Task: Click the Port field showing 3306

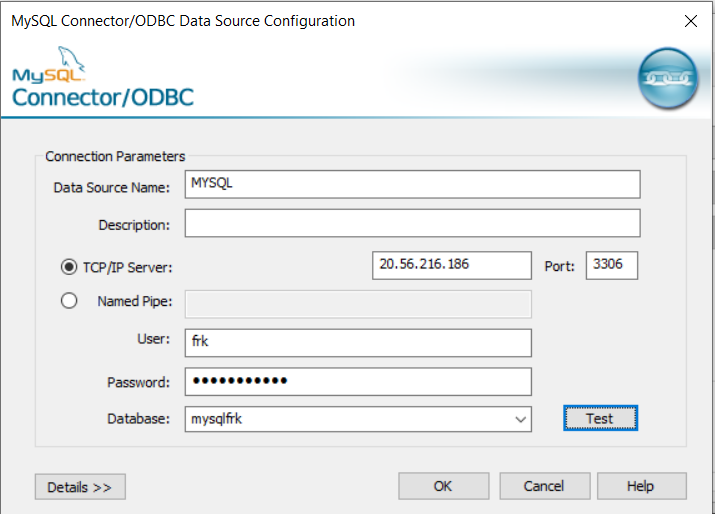Action: click(611, 265)
